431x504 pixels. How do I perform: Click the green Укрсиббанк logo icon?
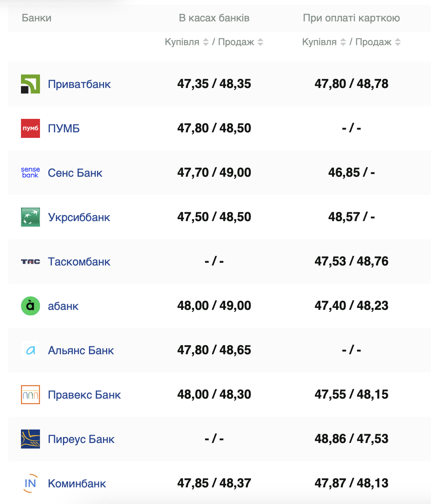pos(30,217)
